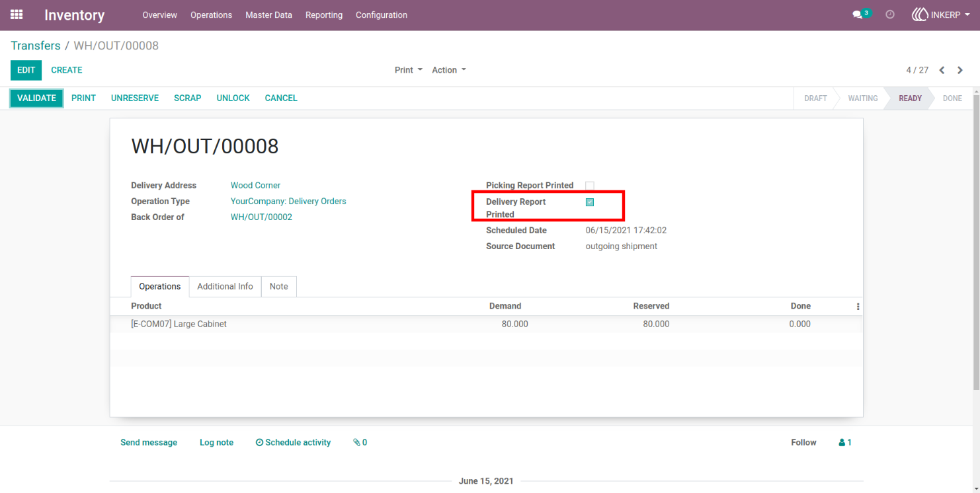Untick the Delivery Report Printed checkbox

coord(590,202)
